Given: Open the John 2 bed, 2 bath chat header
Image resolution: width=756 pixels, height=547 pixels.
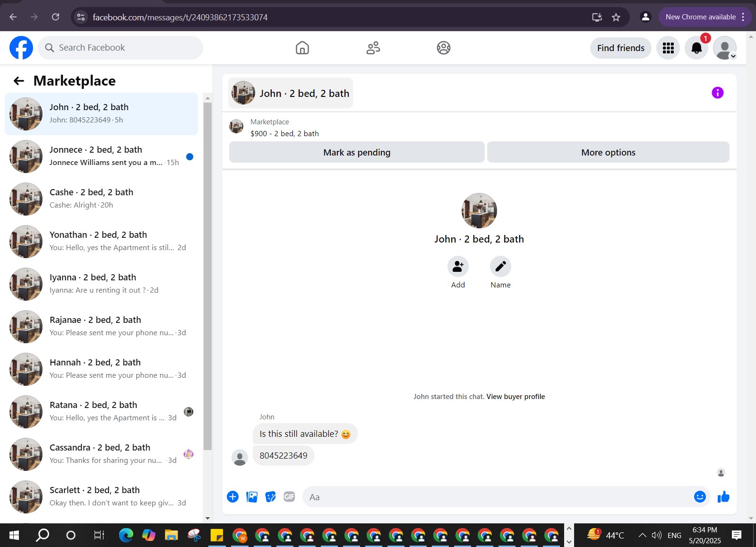Looking at the screenshot, I should coord(291,93).
